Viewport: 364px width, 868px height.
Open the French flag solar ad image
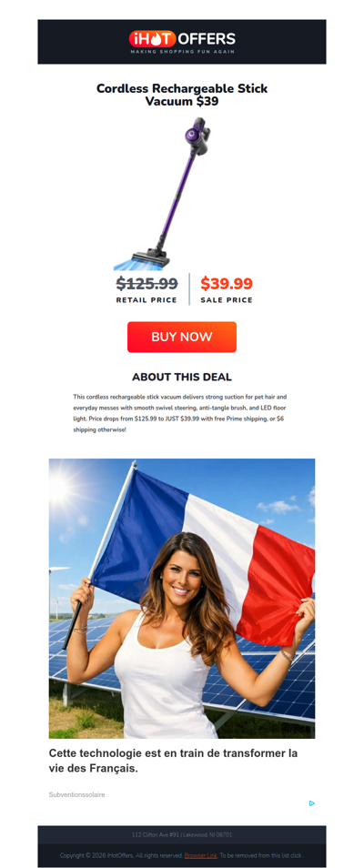click(182, 598)
